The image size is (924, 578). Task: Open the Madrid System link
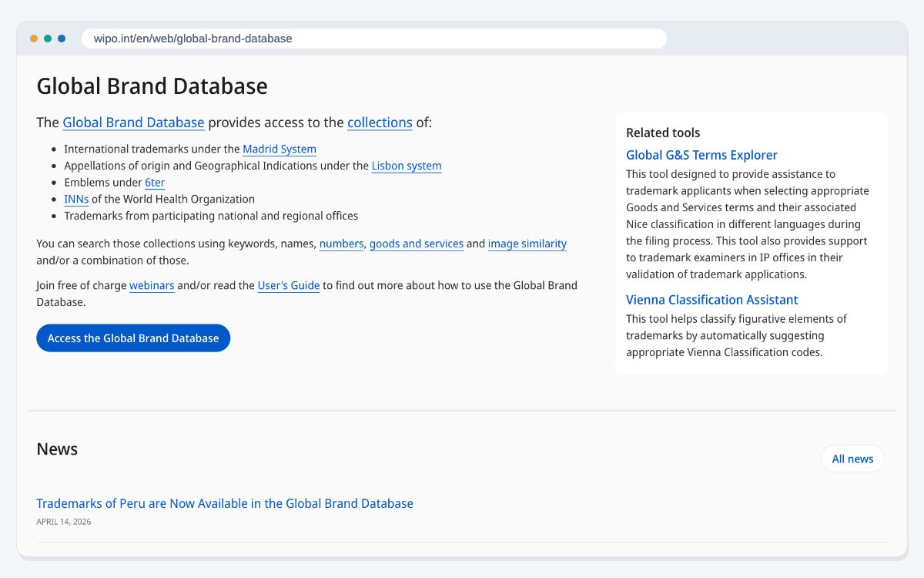[280, 150]
